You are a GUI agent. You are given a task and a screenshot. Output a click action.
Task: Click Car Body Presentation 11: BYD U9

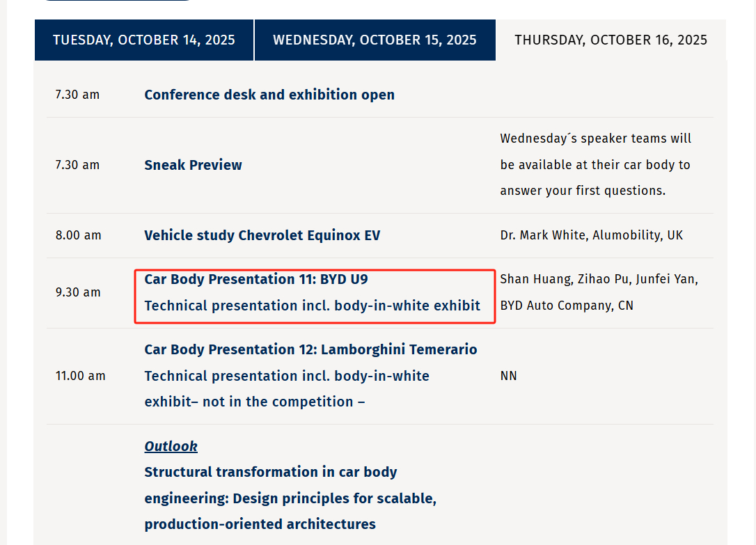click(256, 279)
